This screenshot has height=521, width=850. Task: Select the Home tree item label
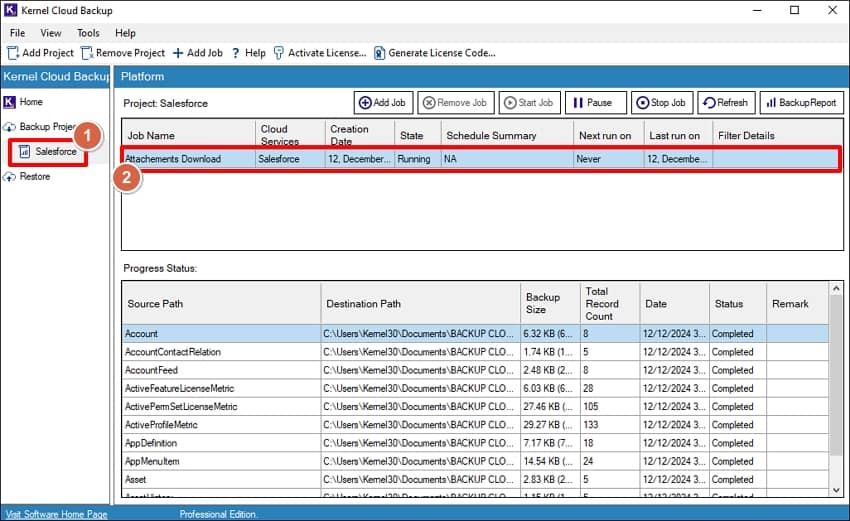point(31,102)
